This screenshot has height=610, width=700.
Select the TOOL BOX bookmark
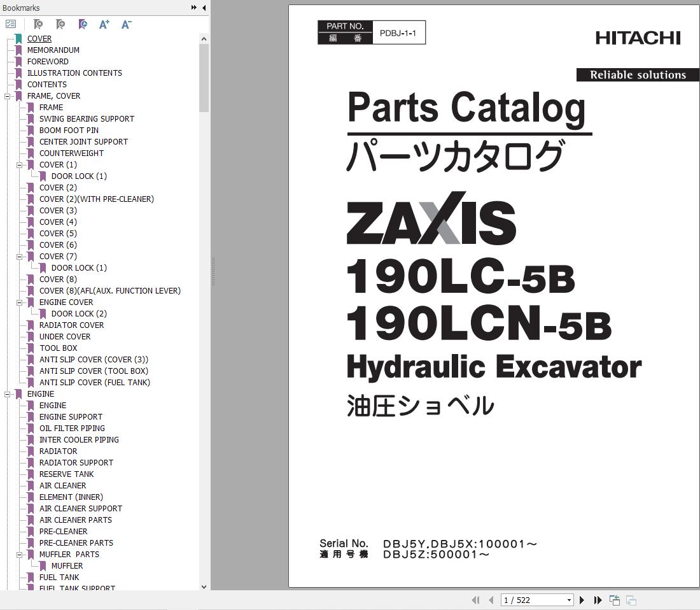(x=58, y=348)
